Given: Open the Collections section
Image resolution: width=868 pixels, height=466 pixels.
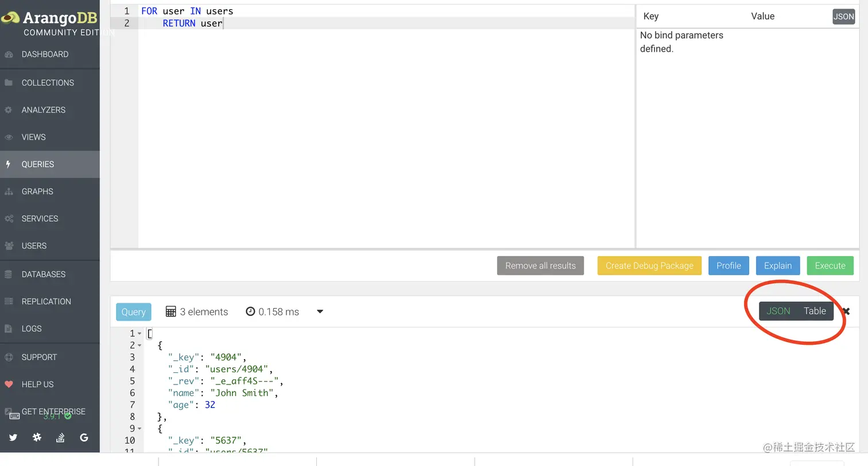Looking at the screenshot, I should click(49, 83).
